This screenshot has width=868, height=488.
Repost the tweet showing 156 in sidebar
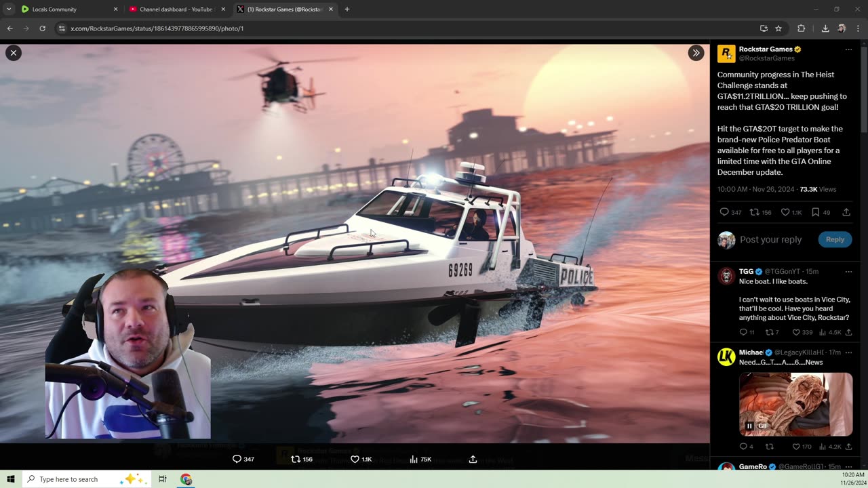click(760, 212)
